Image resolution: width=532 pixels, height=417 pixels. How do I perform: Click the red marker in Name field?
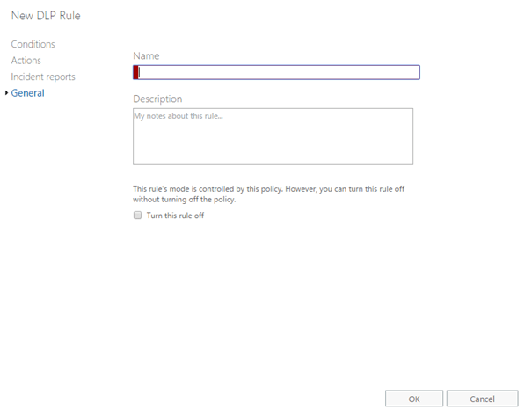click(x=136, y=73)
